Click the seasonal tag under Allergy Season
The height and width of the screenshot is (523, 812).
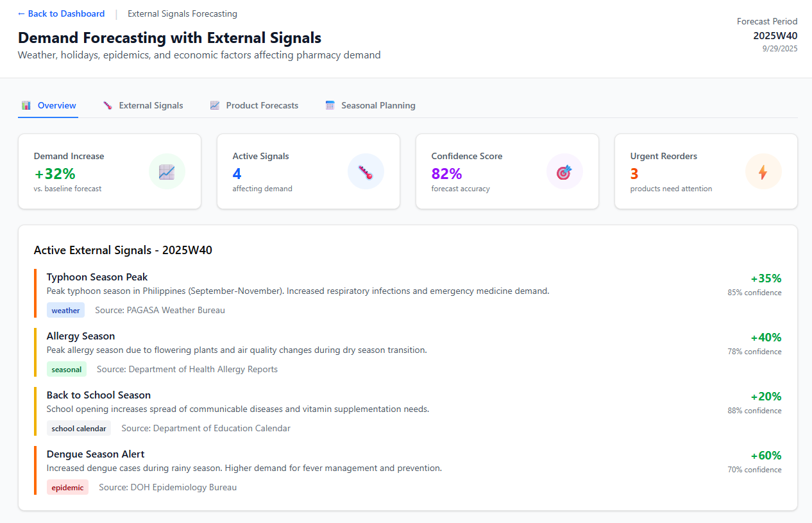(66, 369)
